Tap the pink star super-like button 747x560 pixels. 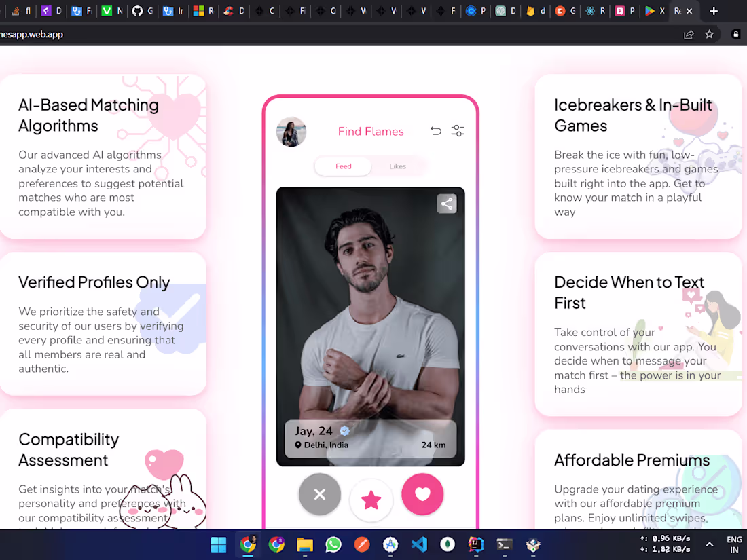pos(371,500)
